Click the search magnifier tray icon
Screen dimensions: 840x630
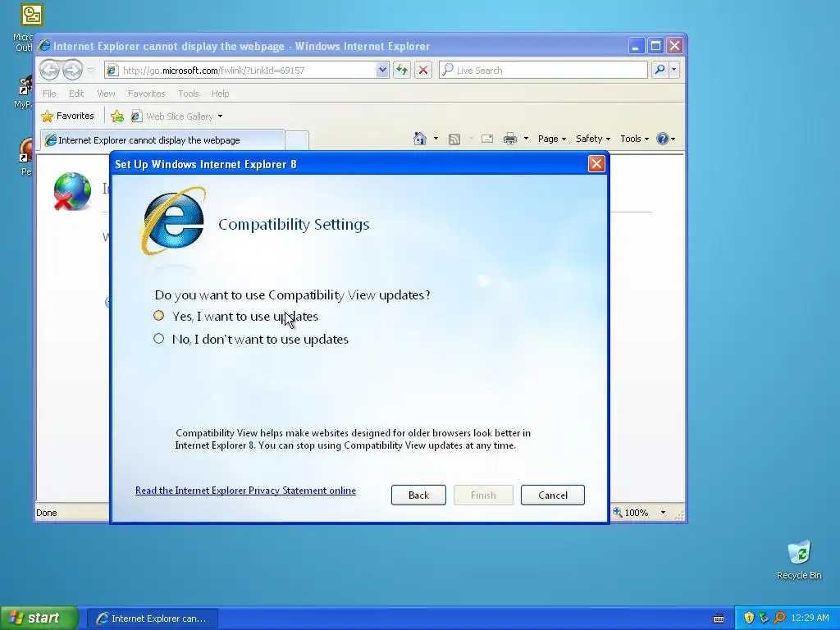tap(779, 619)
